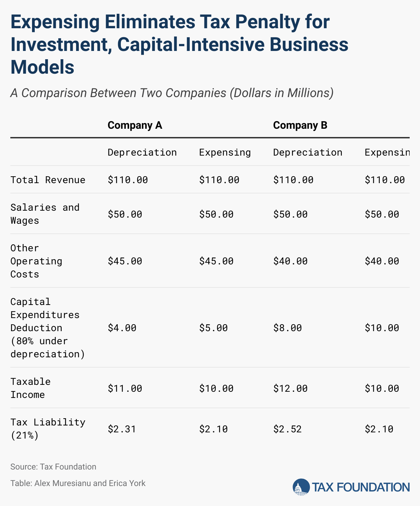Click the chart title heading
Screen dimensions: 420x506
click(179, 44)
